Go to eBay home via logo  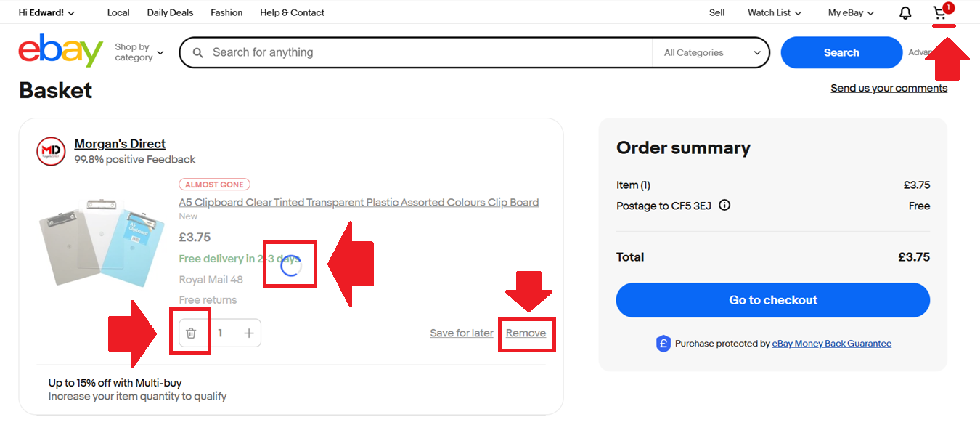point(60,52)
